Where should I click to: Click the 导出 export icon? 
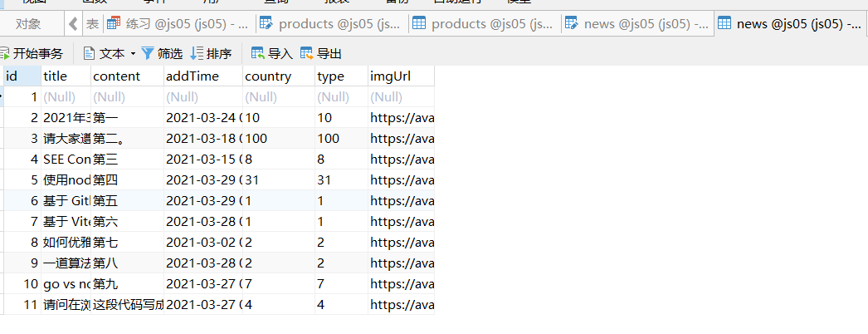pyautogui.click(x=307, y=54)
